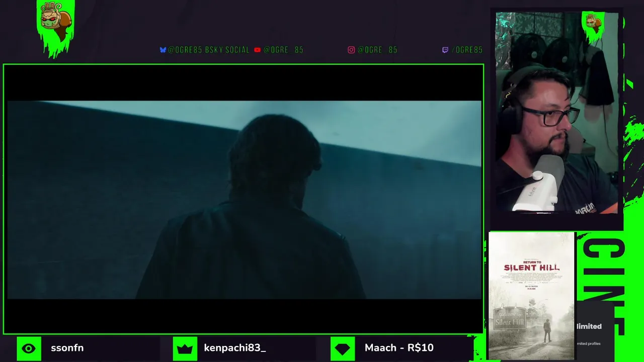Click the diamond icon next to Maach
This screenshot has width=644, height=362.
point(343,348)
